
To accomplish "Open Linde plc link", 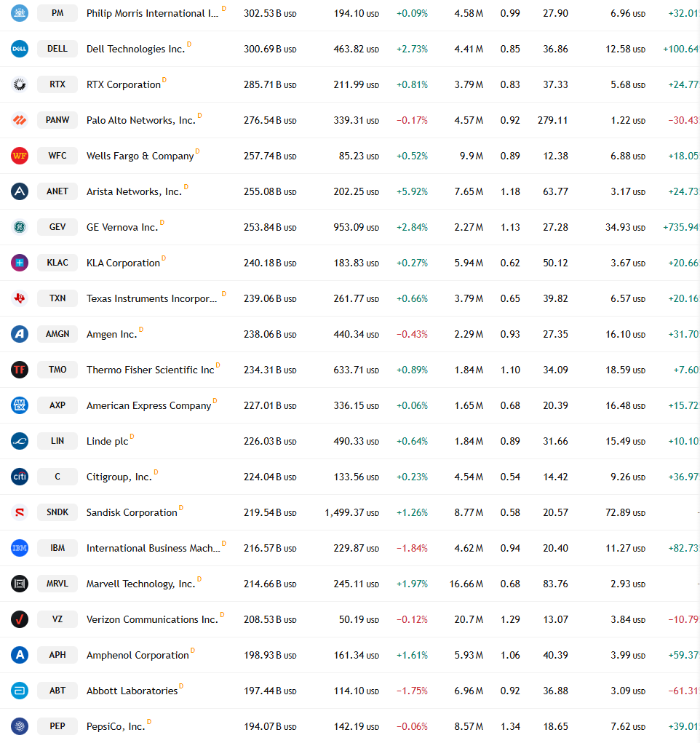I will click(x=107, y=441).
